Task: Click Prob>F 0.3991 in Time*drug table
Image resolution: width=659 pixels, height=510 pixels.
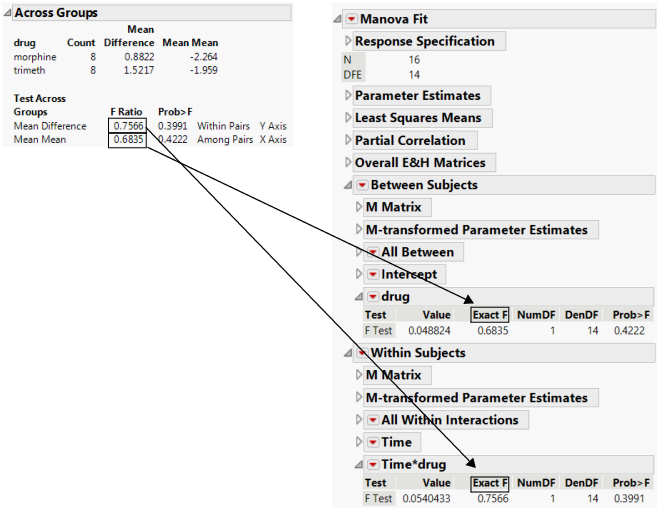Action: (x=629, y=499)
